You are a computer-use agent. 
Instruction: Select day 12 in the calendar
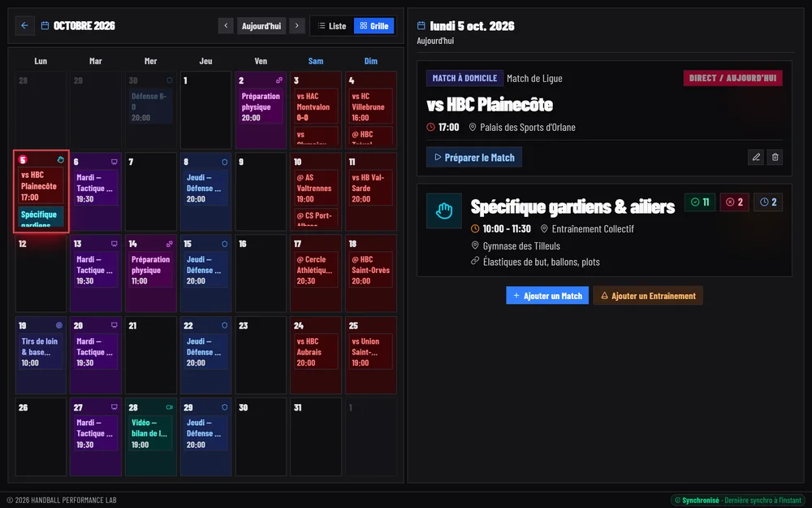click(41, 274)
